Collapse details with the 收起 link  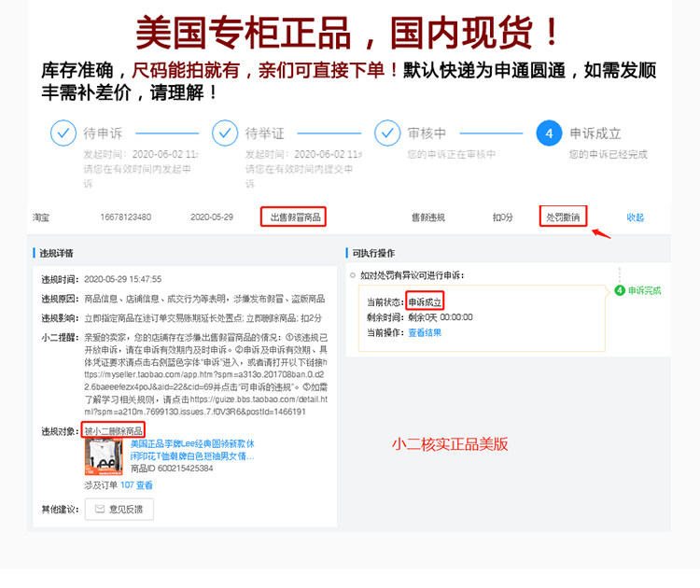coord(636,217)
